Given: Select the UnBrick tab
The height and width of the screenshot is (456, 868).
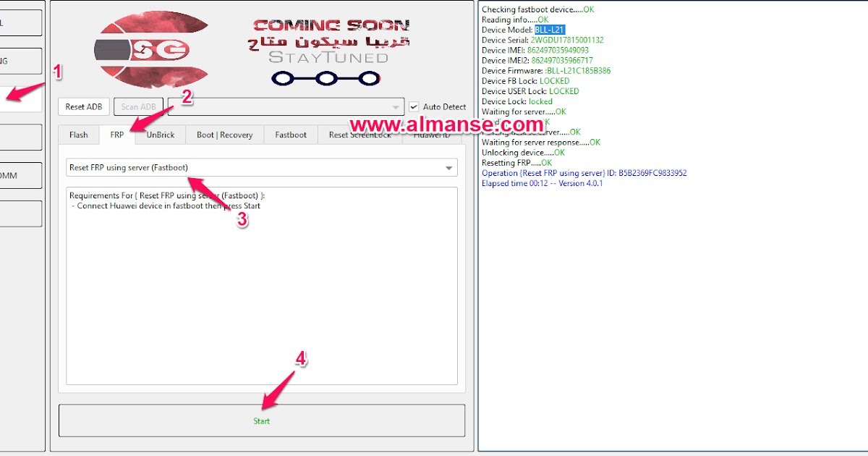Looking at the screenshot, I should coord(161,135).
